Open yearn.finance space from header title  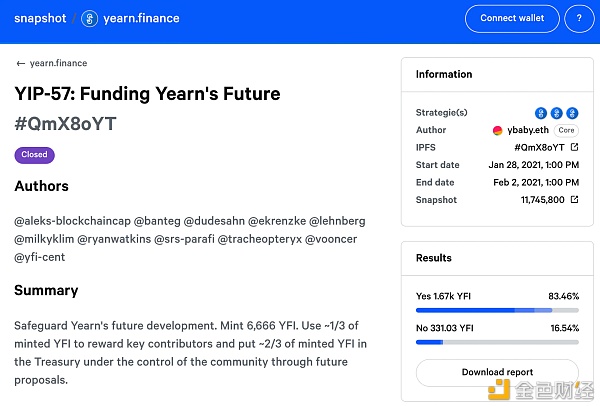coord(141,18)
